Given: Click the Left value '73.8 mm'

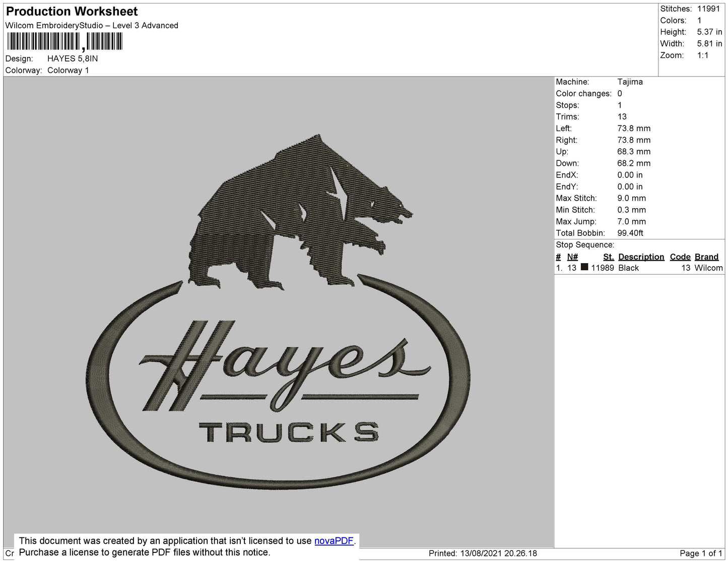Looking at the screenshot, I should pos(634,129).
